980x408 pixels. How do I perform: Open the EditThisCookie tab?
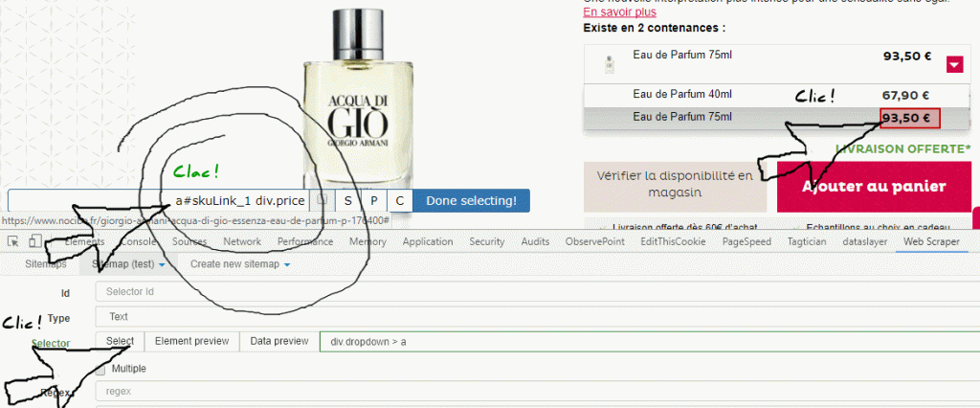tap(672, 241)
